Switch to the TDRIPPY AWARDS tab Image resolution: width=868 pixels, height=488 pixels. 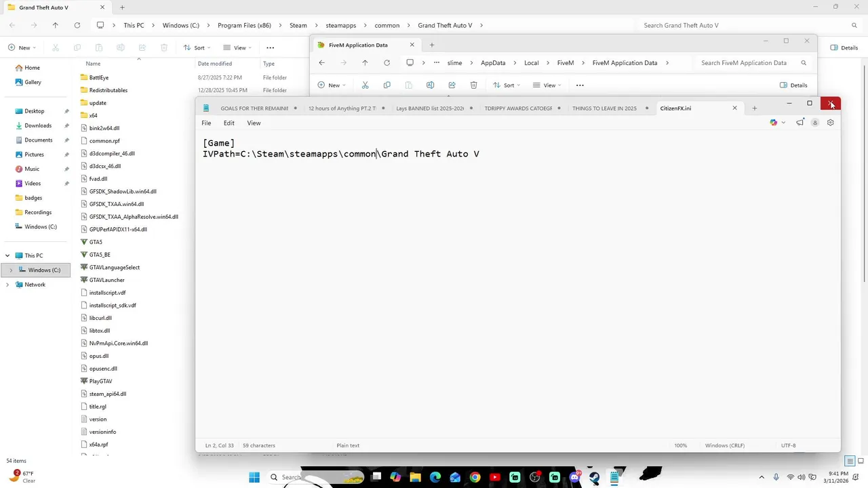pos(518,108)
